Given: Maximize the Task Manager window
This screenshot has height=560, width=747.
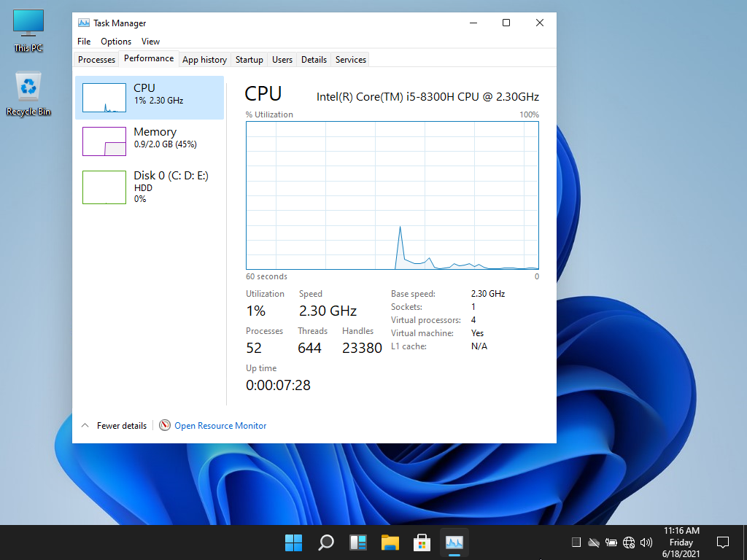Looking at the screenshot, I should (x=506, y=23).
